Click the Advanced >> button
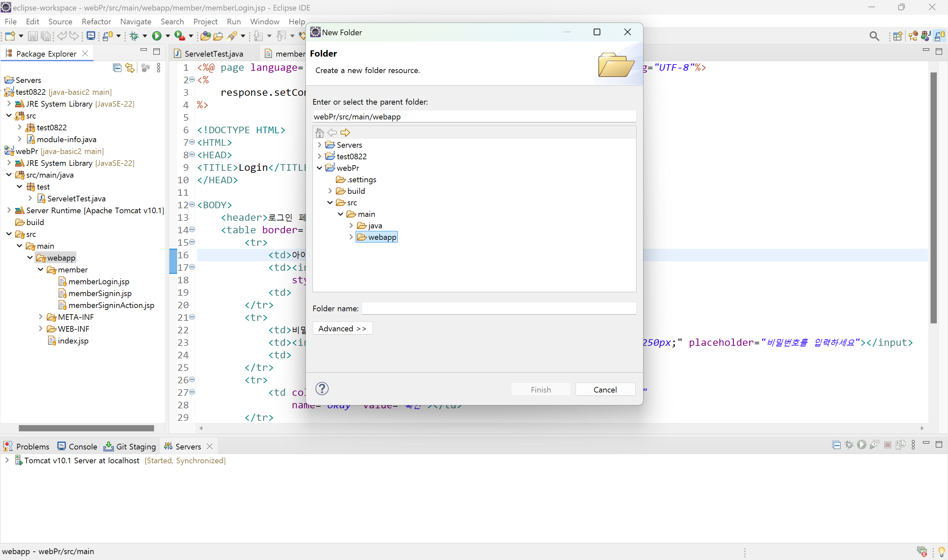 point(342,328)
